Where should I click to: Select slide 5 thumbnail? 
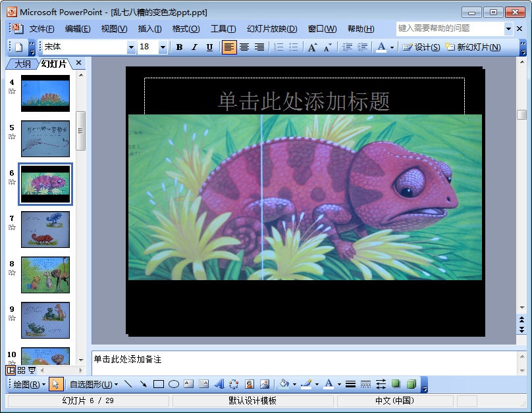coord(45,139)
